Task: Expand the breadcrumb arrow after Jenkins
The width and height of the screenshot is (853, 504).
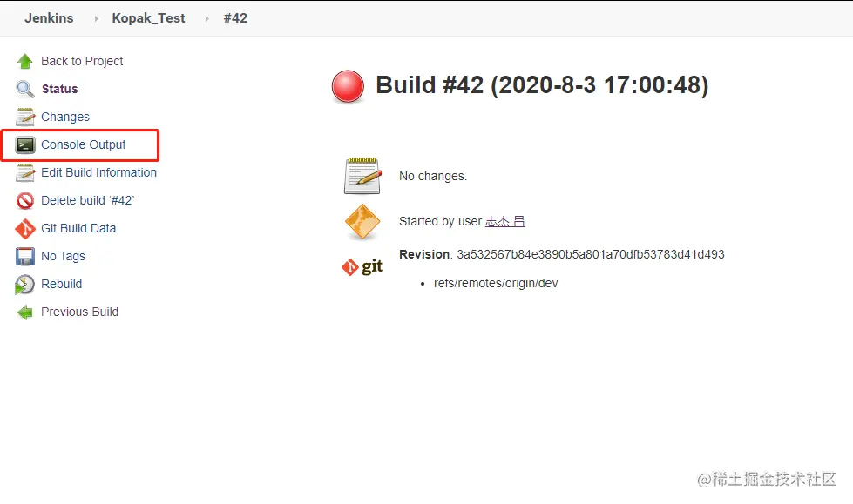Action: click(96, 18)
